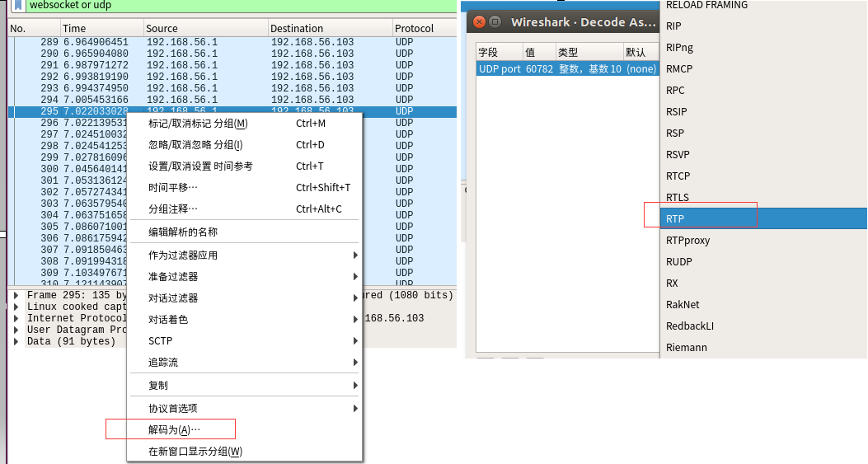The height and width of the screenshot is (464, 868).
Task: Sort by the Destination column header
Action: (x=330, y=28)
